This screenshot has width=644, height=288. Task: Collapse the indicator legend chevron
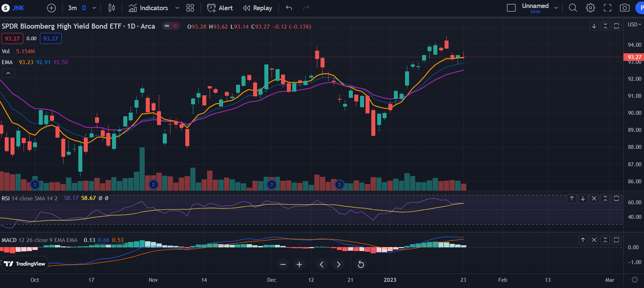click(x=8, y=73)
